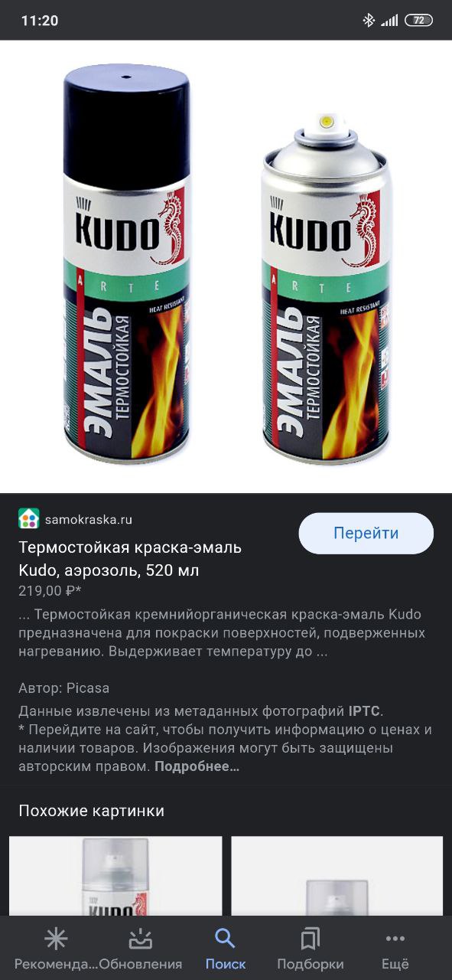Screen dimensions: 452x980
Task: Tap the Bluetooth status icon
Action: pos(369,21)
